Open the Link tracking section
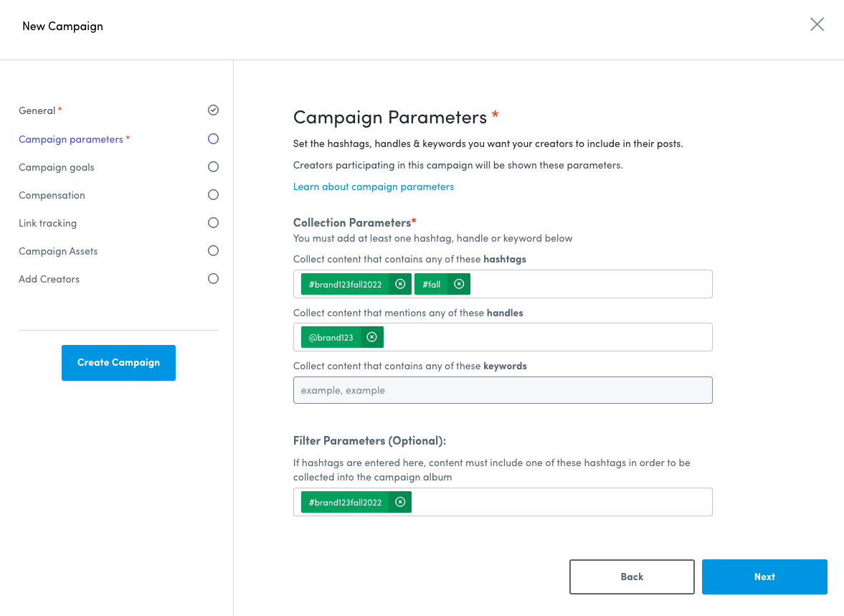Viewport: 844px width, 616px height. click(47, 223)
